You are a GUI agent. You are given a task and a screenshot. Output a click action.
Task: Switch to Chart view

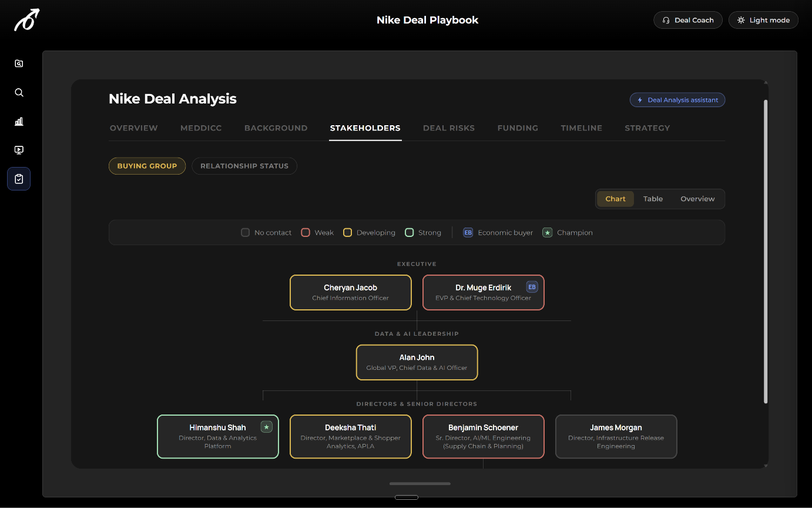[x=615, y=199]
